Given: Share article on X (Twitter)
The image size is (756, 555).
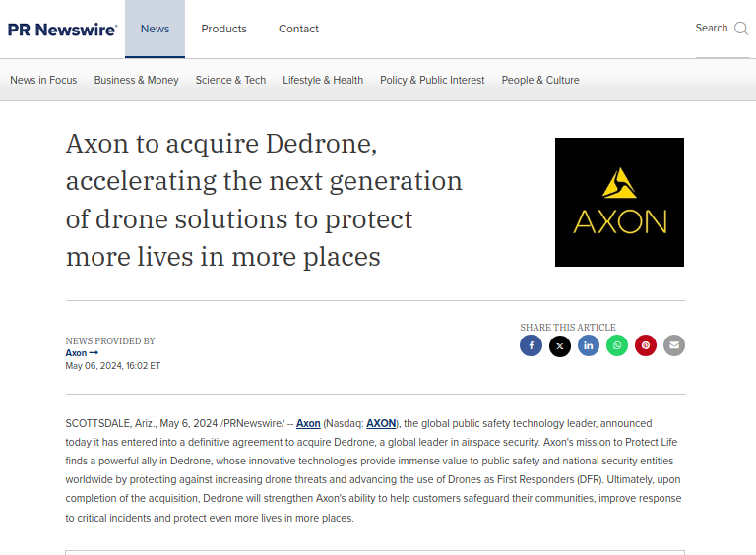Looking at the screenshot, I should [560, 345].
